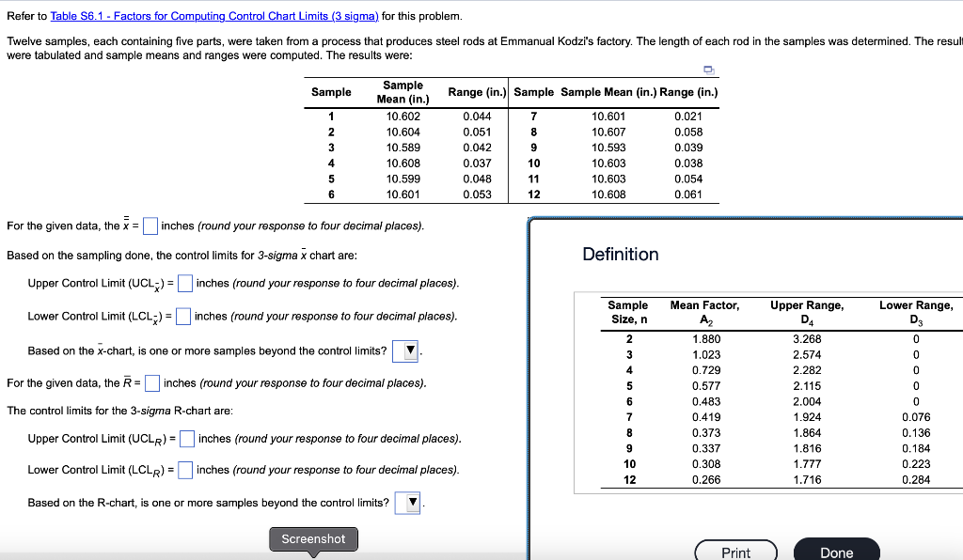Click the x-double-bar answer input box

pyautogui.click(x=150, y=226)
